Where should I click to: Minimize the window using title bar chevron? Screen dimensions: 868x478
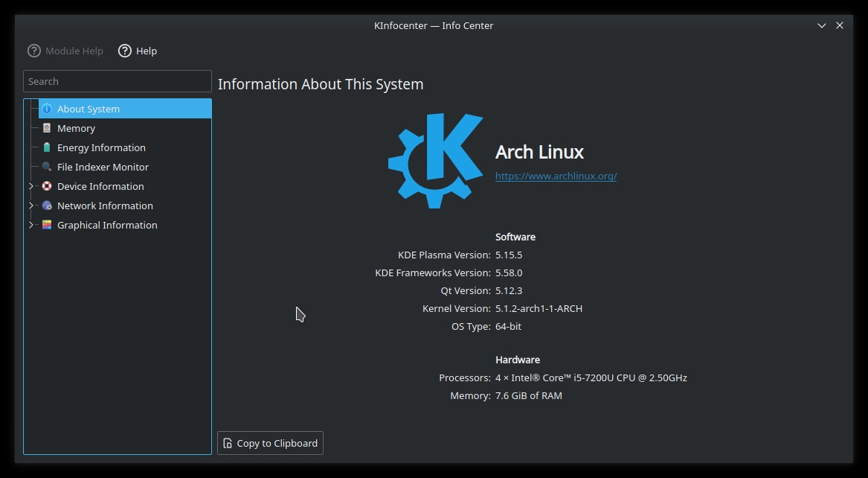click(822, 25)
